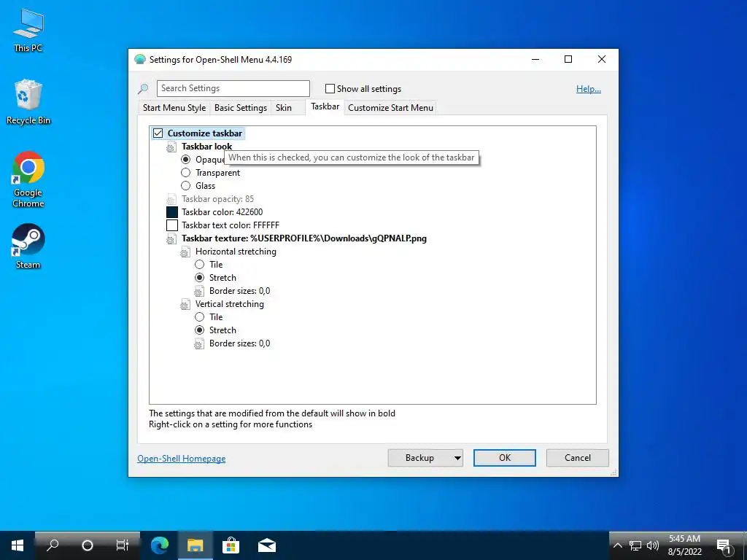Screen dimensions: 747x560
Task: Click the OK button
Action: point(505,458)
